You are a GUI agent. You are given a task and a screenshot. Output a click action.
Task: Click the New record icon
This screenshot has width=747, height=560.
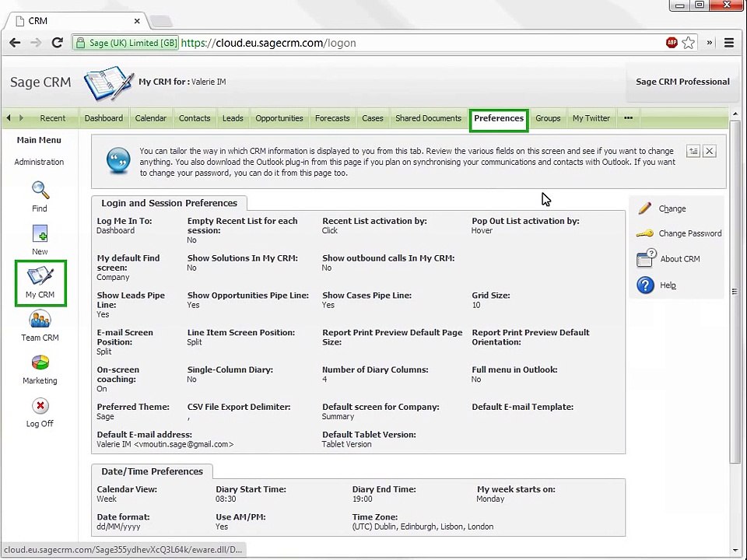40,234
